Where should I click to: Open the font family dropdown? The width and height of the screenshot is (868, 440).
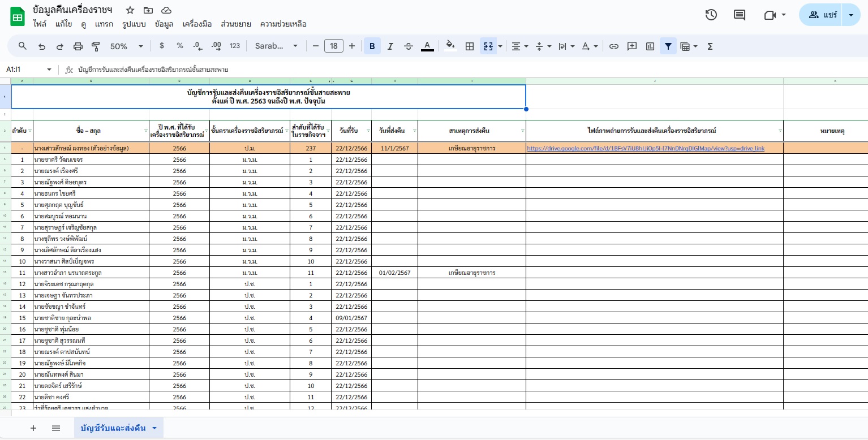(276, 46)
